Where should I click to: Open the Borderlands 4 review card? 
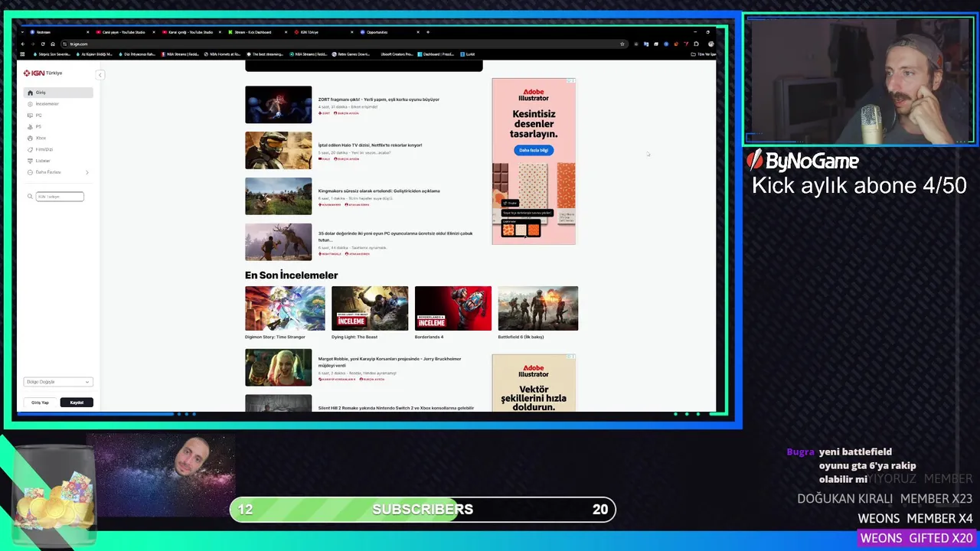click(453, 313)
